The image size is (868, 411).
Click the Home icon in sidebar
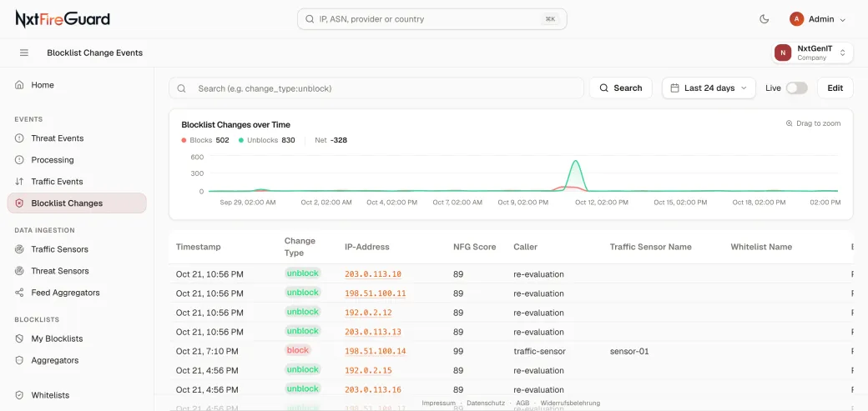[19, 85]
